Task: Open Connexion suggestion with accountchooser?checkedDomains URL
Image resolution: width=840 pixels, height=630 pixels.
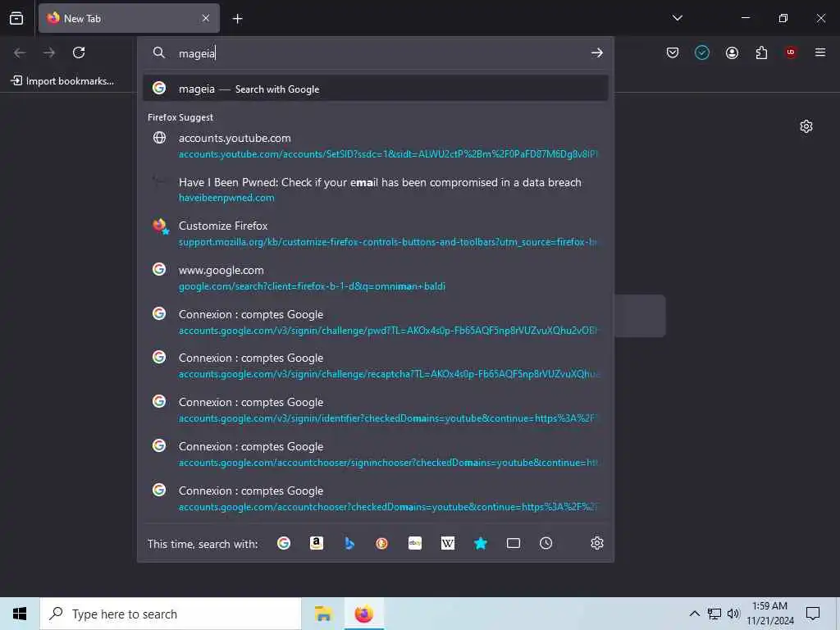Action: [x=375, y=498]
